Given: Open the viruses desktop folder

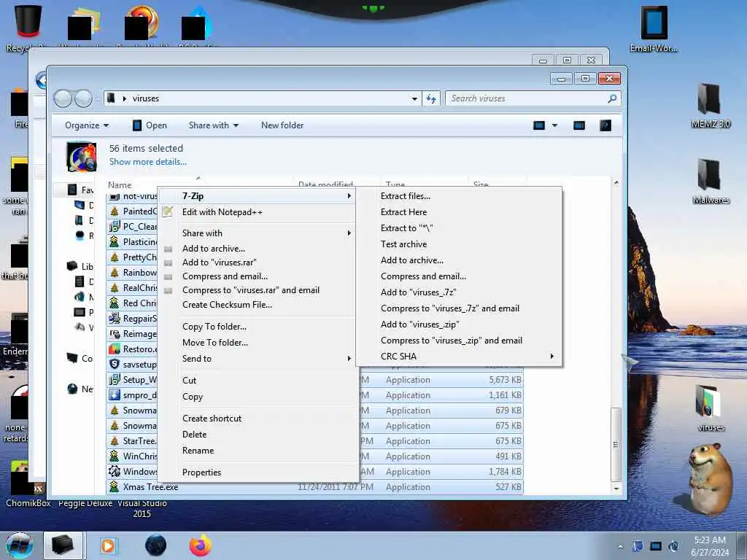Looking at the screenshot, I should click(x=709, y=402).
